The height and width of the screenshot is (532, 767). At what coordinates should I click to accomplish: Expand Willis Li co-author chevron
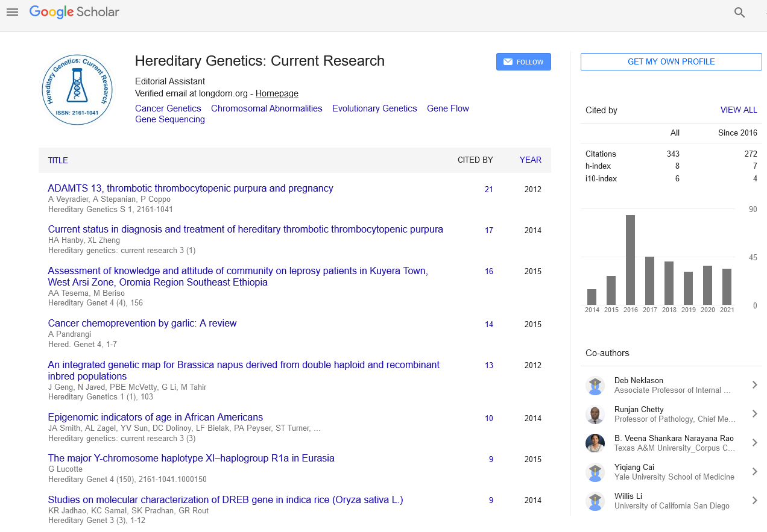tap(754, 501)
